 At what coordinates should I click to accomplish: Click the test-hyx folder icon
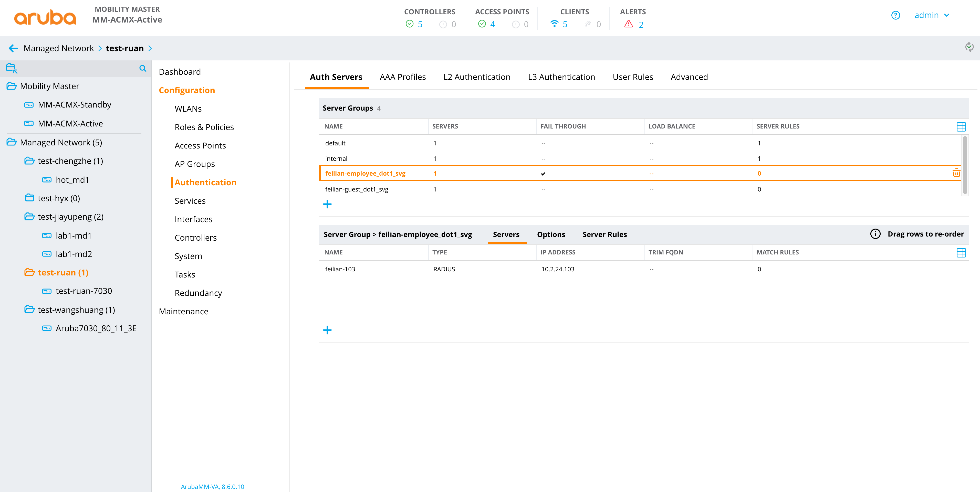(x=29, y=198)
